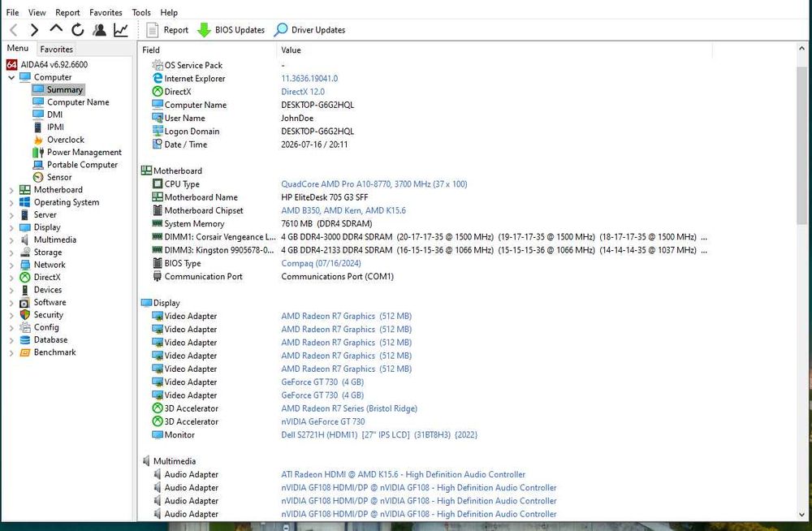Click the Display section header icon

point(146,303)
